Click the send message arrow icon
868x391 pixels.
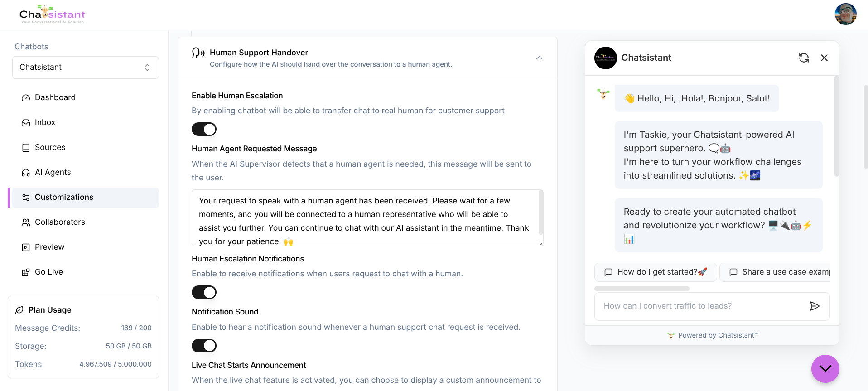point(815,306)
